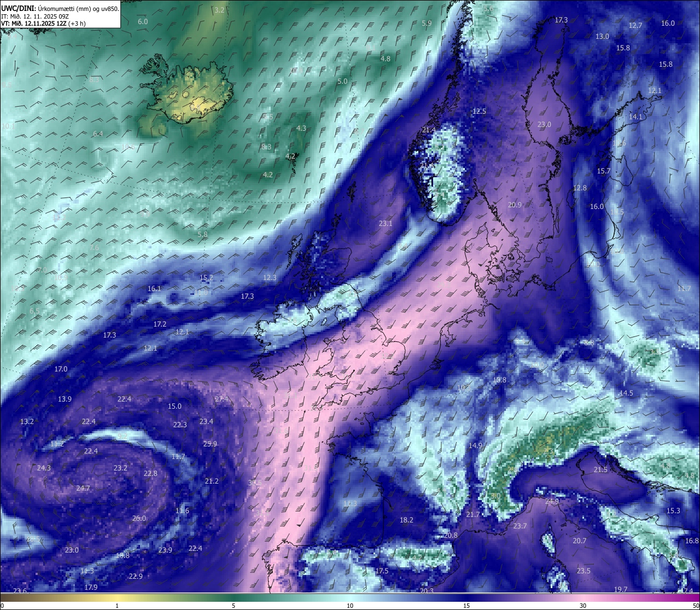Click the 5.9 value label
Viewport: 700px width, 610px height.
tap(427, 23)
